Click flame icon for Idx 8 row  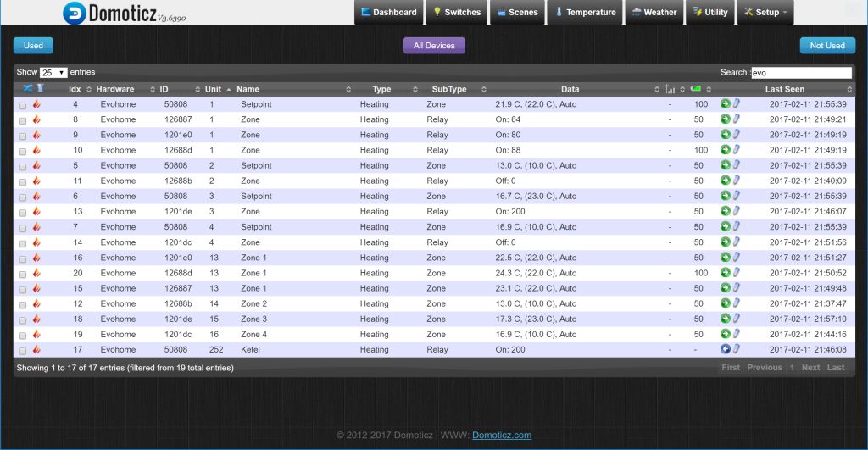(x=36, y=119)
